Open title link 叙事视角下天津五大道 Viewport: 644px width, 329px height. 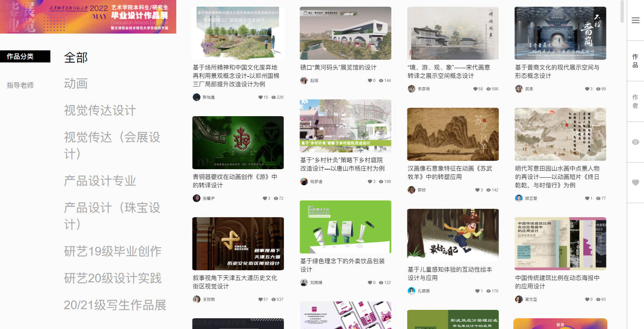point(235,282)
